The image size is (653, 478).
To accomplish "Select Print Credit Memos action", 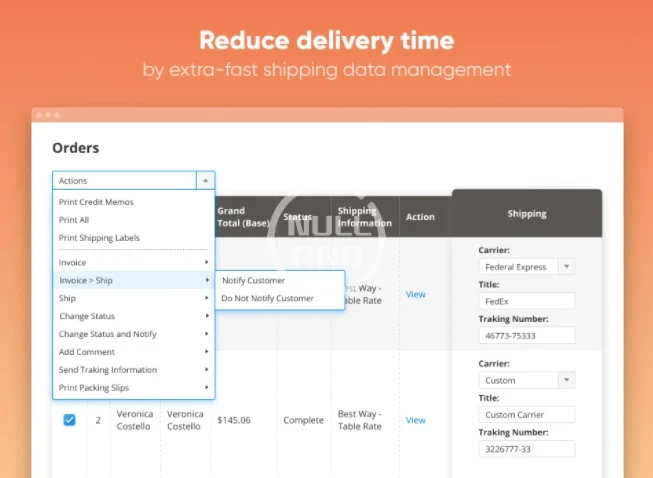I will [x=96, y=202].
